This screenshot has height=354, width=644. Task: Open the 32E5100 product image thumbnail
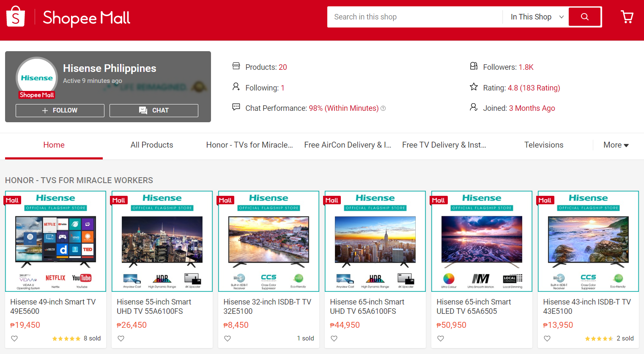pos(269,241)
